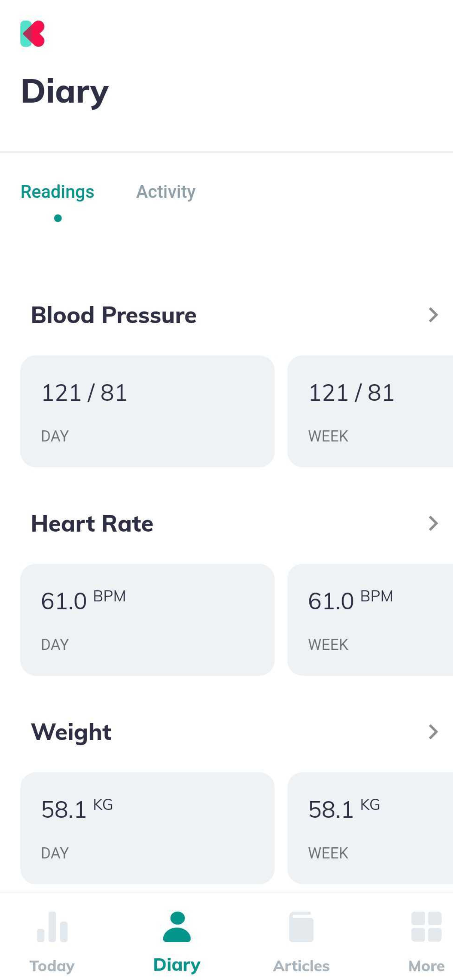Select the Weight DAY card
453x980 pixels.
tap(147, 828)
